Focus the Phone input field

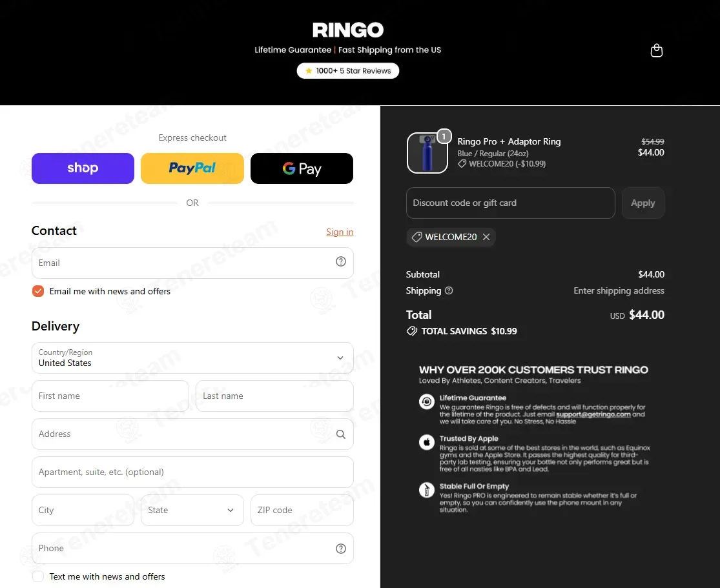click(192, 548)
